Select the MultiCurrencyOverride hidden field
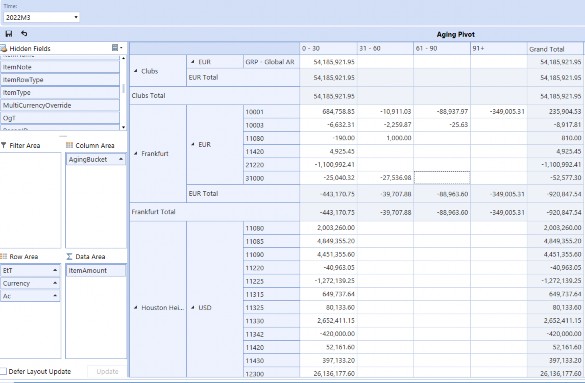 (x=60, y=105)
